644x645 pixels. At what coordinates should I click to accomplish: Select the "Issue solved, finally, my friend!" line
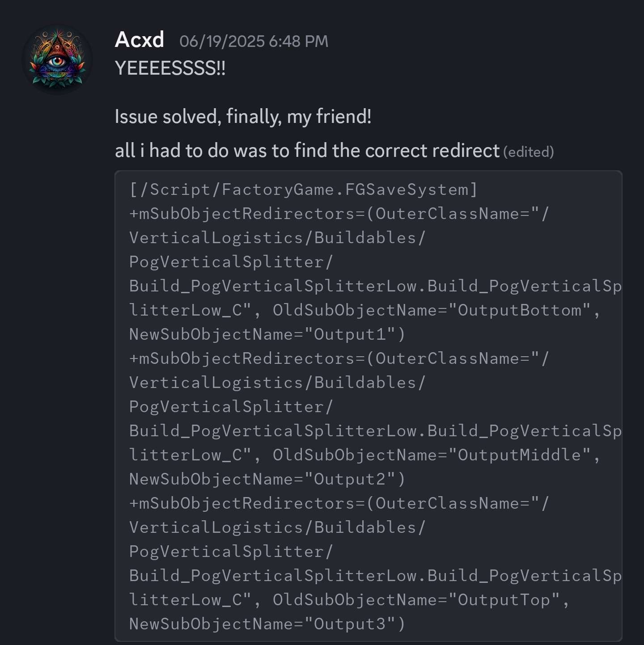tap(243, 117)
